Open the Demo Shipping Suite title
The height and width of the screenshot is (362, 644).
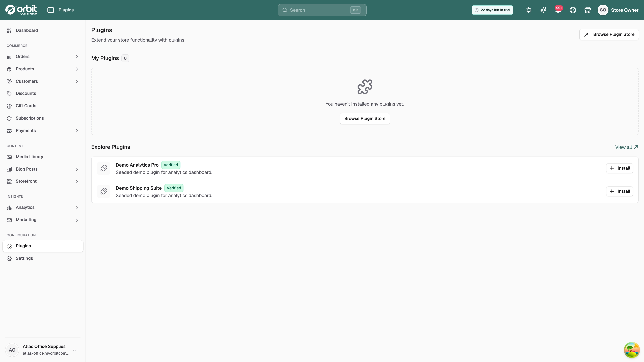139,188
